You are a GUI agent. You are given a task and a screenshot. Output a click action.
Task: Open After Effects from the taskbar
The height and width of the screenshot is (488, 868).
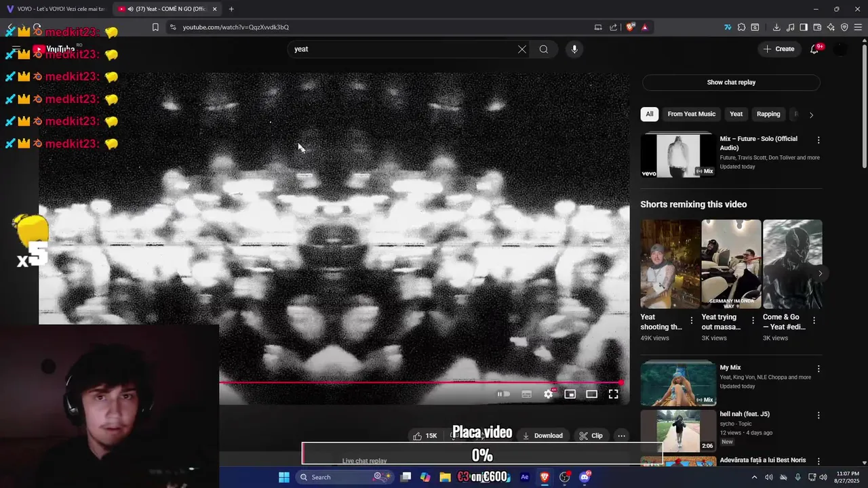pyautogui.click(x=524, y=477)
